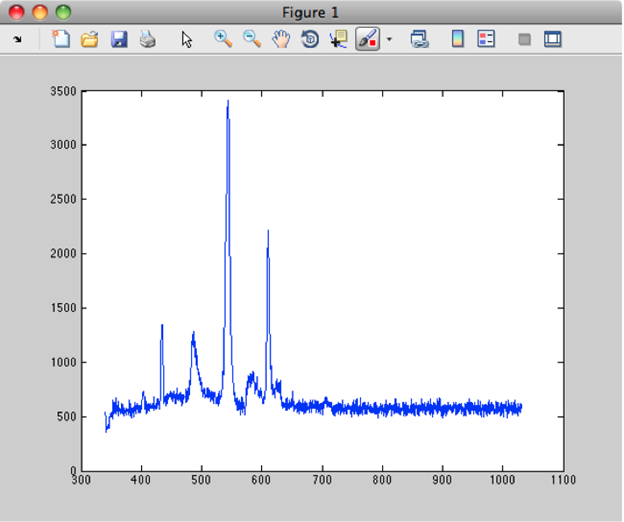Select the Data Cursor tool
Image resolution: width=624 pixels, height=522 pixels.
click(339, 39)
